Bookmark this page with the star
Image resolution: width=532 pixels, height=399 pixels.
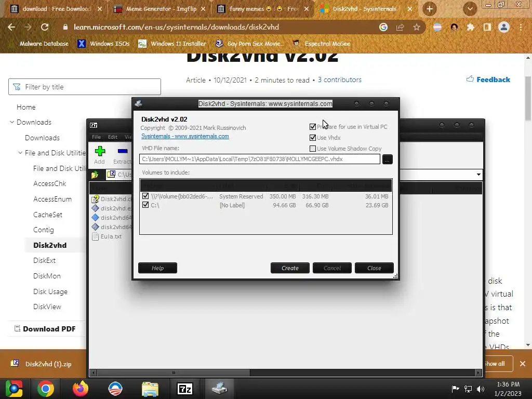pyautogui.click(x=417, y=27)
